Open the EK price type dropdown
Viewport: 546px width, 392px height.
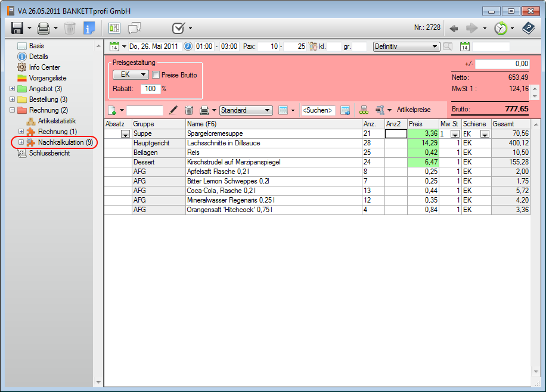point(131,75)
